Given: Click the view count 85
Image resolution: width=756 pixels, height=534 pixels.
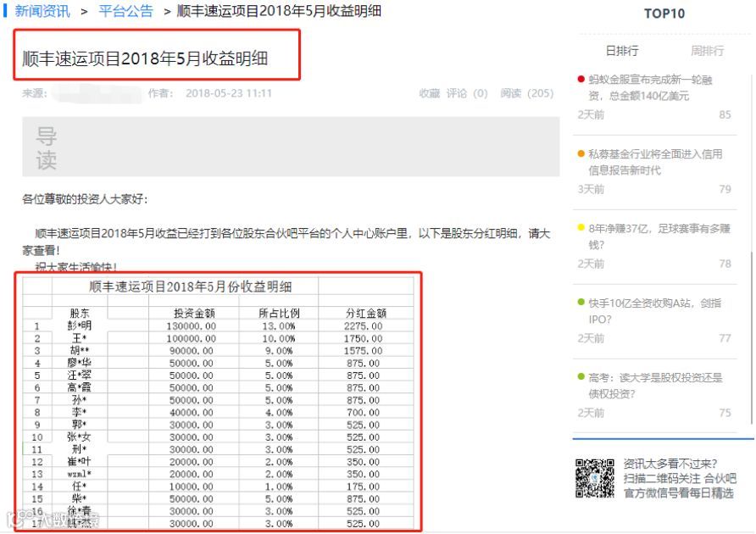Looking at the screenshot, I should pos(725,114).
